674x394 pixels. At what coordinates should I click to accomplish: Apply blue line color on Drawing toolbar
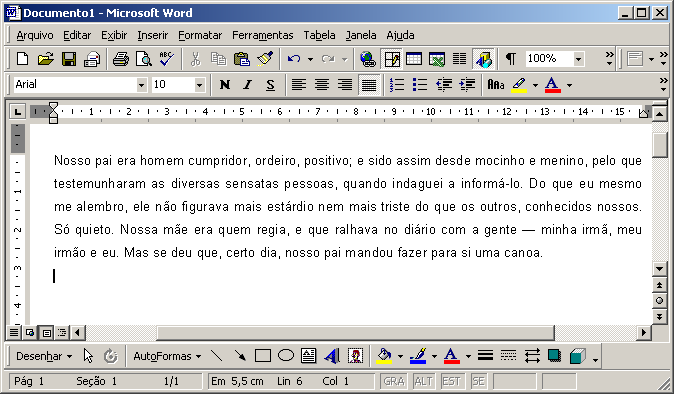[x=418, y=356]
